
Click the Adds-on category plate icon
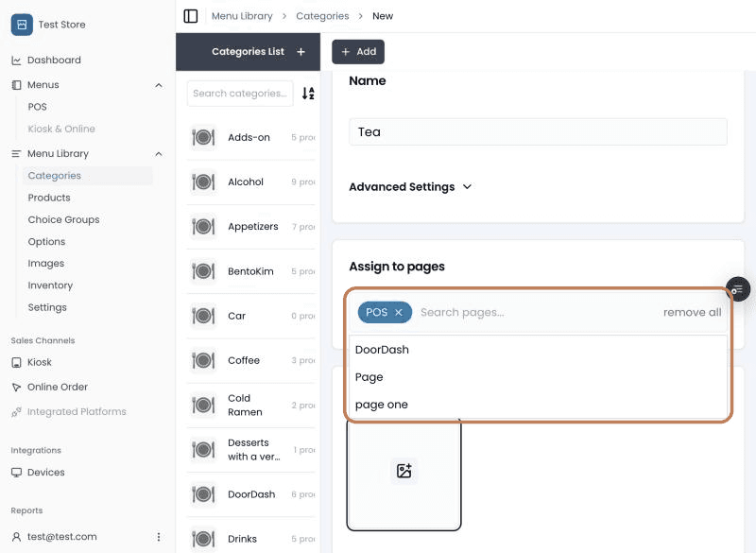pos(203,137)
